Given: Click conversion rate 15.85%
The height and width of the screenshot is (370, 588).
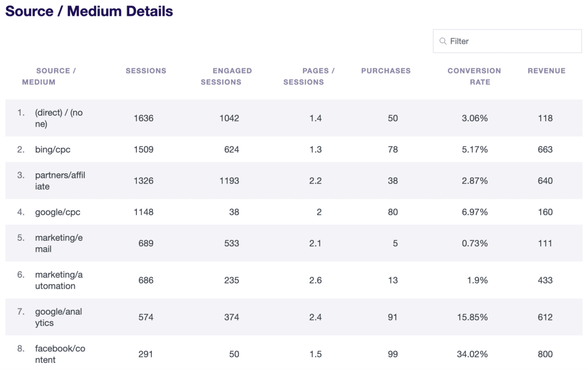Looking at the screenshot, I should click(472, 317).
